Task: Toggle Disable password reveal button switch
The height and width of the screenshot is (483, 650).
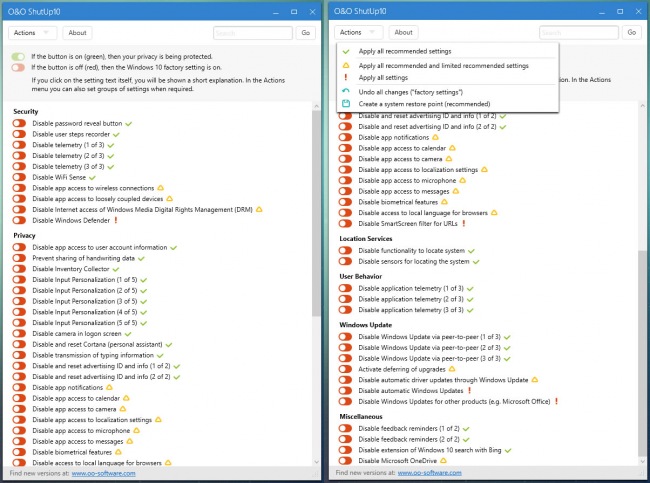Action: coord(19,123)
